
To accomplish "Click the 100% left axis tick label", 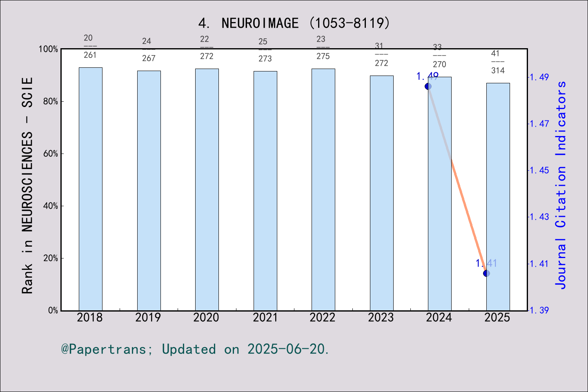I will click(x=48, y=49).
